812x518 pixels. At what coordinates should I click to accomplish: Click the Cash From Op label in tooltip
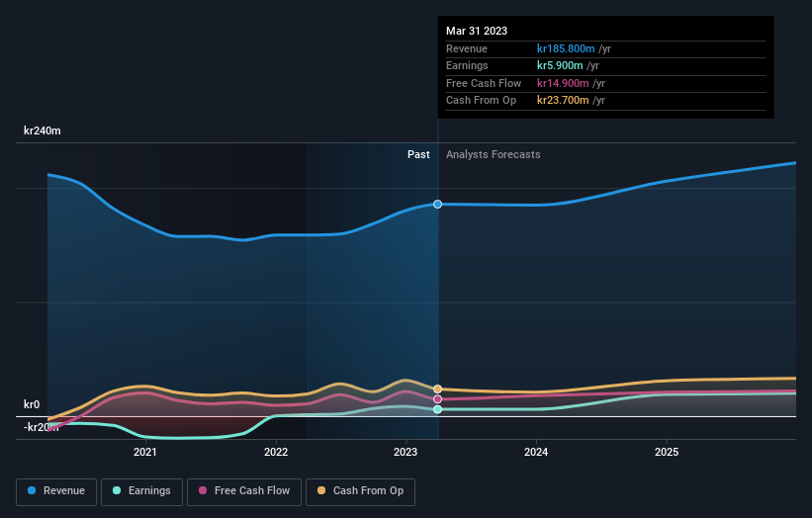[x=481, y=101]
